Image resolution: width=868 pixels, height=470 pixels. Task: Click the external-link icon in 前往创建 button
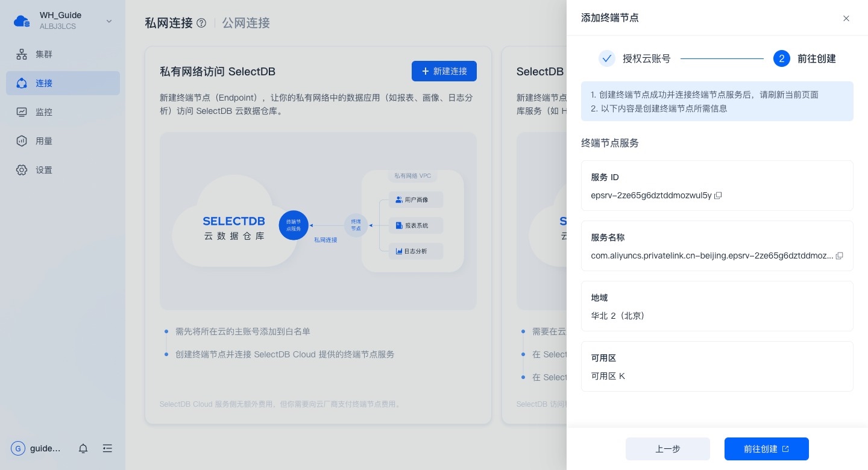pyautogui.click(x=785, y=449)
